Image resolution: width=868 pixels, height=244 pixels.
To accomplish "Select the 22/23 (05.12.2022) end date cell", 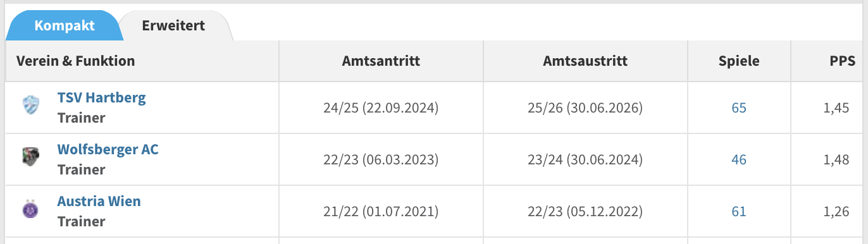I will pos(585,211).
